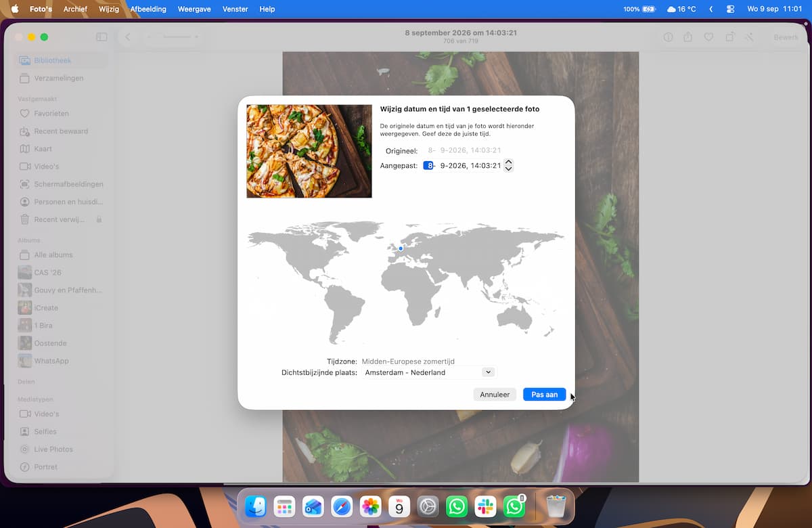Screen dimensions: 812x528
Task: Open Finder from the Dock
Action: pyautogui.click(x=255, y=506)
